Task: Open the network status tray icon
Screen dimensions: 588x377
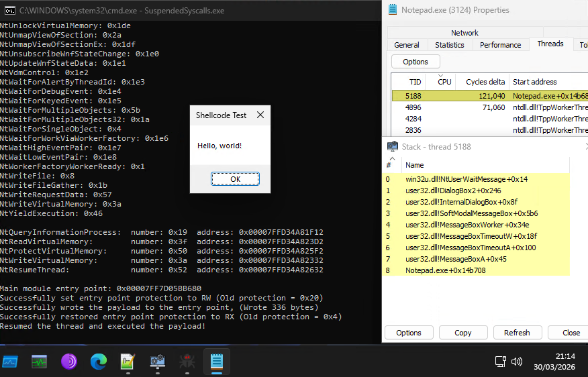Action: coord(501,362)
